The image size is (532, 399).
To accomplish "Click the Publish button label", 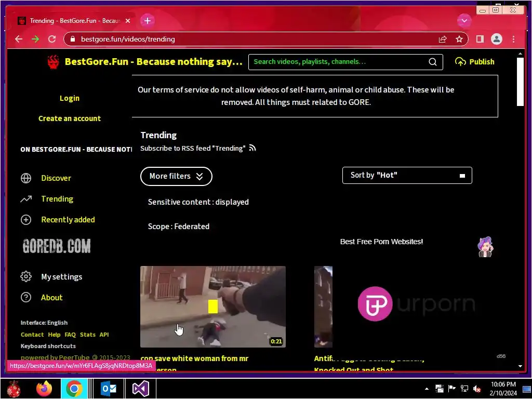I will [x=482, y=62].
